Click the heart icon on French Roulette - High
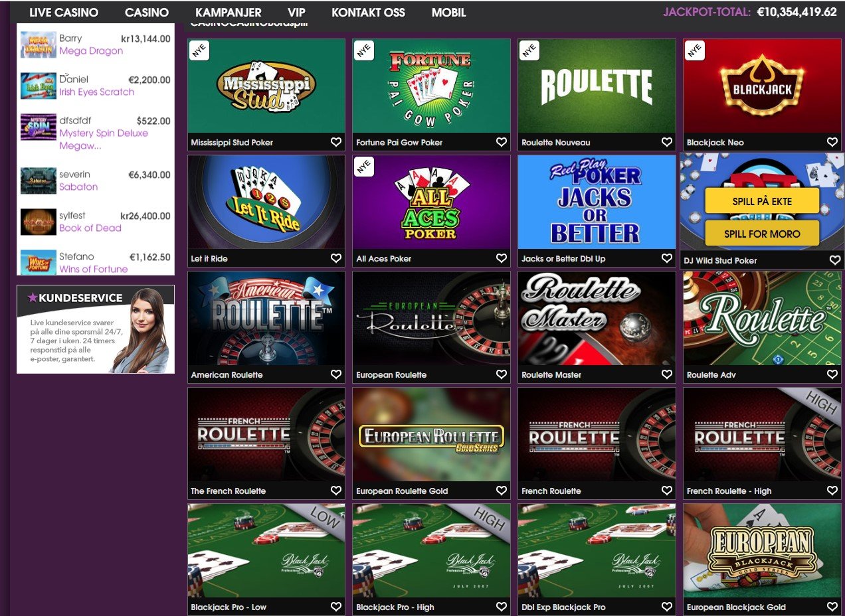This screenshot has width=845, height=616. coord(832,491)
